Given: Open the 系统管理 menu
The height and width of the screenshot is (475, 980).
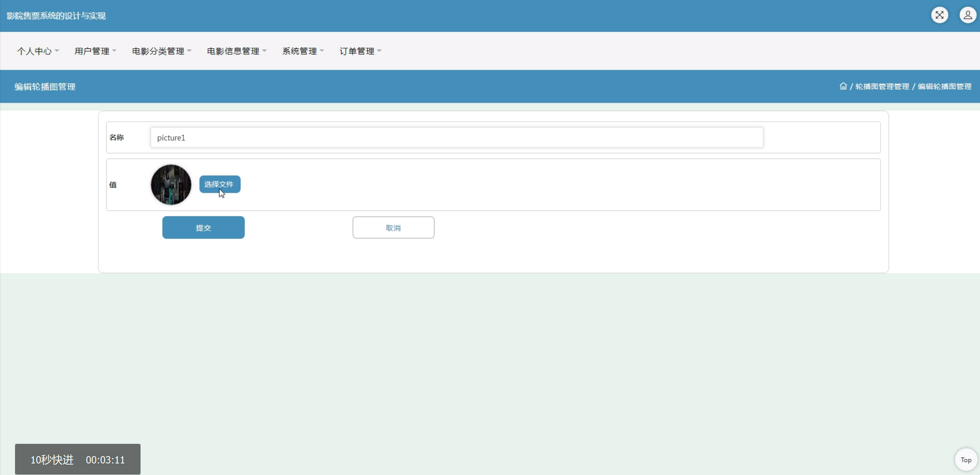Looking at the screenshot, I should tap(303, 51).
